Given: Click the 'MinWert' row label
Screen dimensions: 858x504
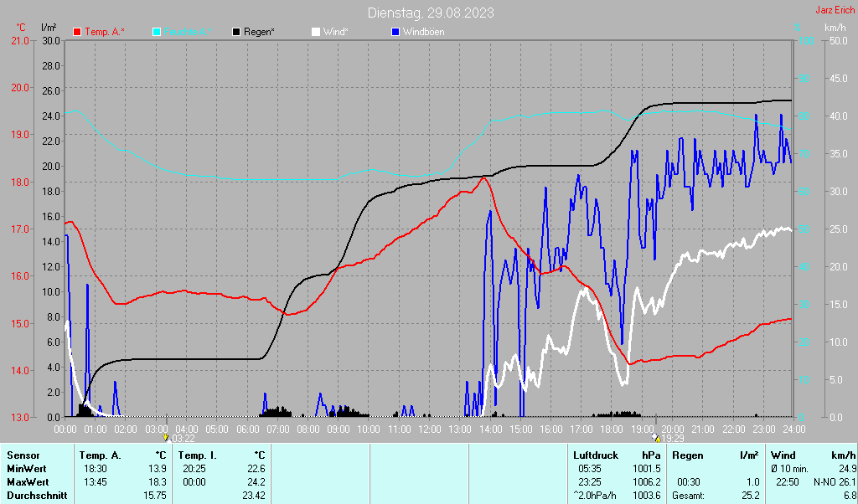Looking at the screenshot, I should pos(26,469).
